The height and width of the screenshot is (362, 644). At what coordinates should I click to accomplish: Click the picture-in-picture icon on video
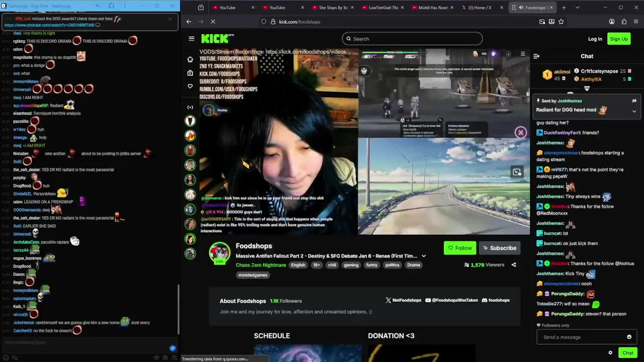point(517,172)
